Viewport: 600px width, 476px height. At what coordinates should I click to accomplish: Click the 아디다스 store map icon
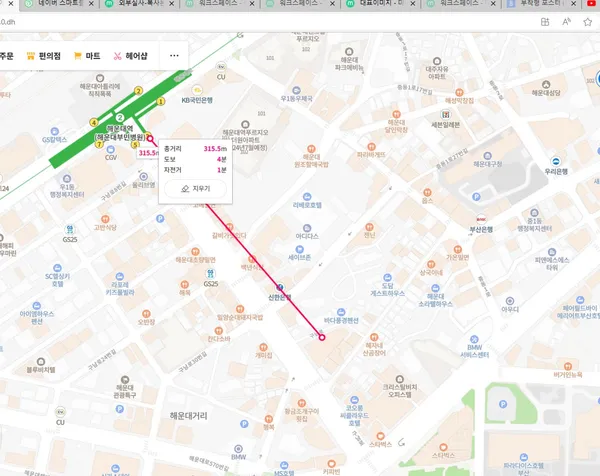tap(307, 228)
